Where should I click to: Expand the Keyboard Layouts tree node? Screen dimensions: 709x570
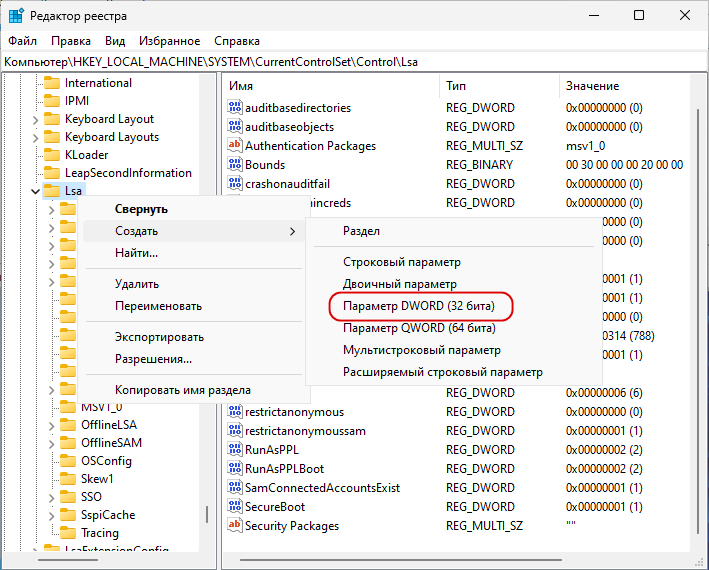[35, 138]
